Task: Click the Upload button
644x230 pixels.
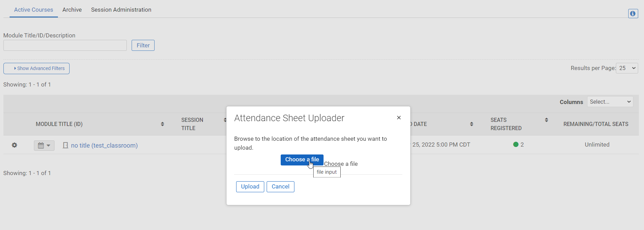Action: pos(250,186)
